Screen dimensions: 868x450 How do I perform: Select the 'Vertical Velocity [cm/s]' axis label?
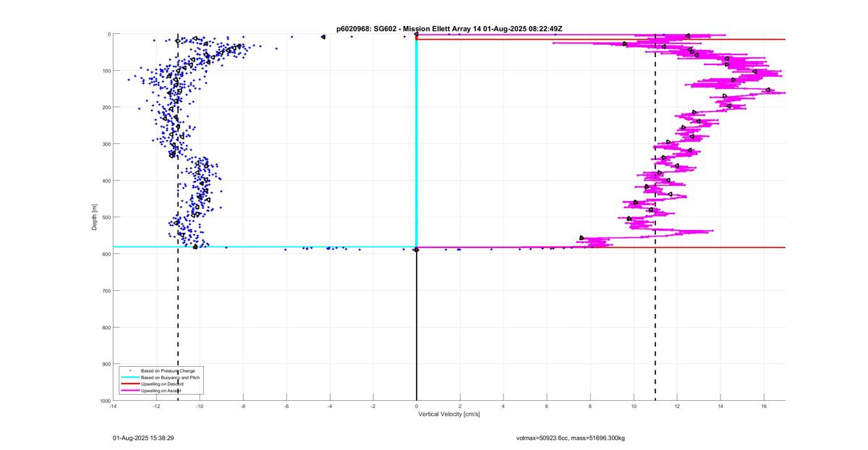click(x=448, y=415)
